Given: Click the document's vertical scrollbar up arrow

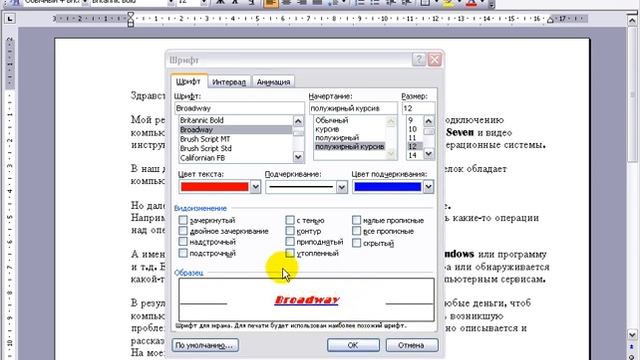Looking at the screenshot, I should pyautogui.click(x=632, y=20).
